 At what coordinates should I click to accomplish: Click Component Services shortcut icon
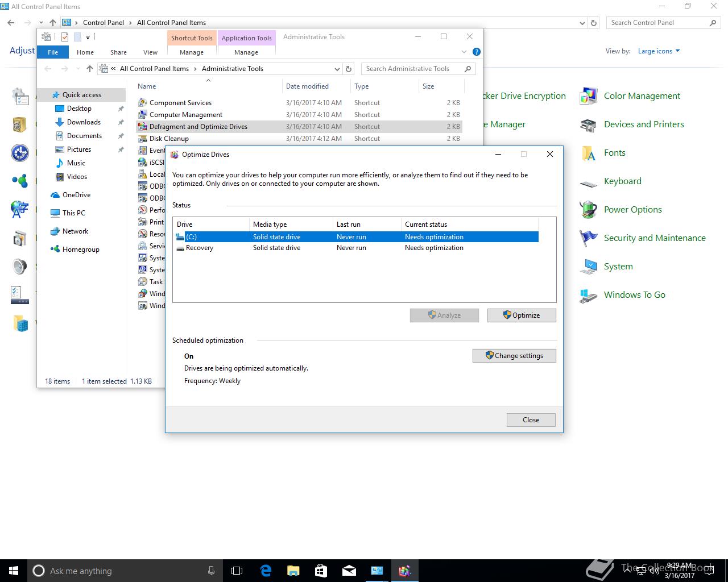point(142,103)
